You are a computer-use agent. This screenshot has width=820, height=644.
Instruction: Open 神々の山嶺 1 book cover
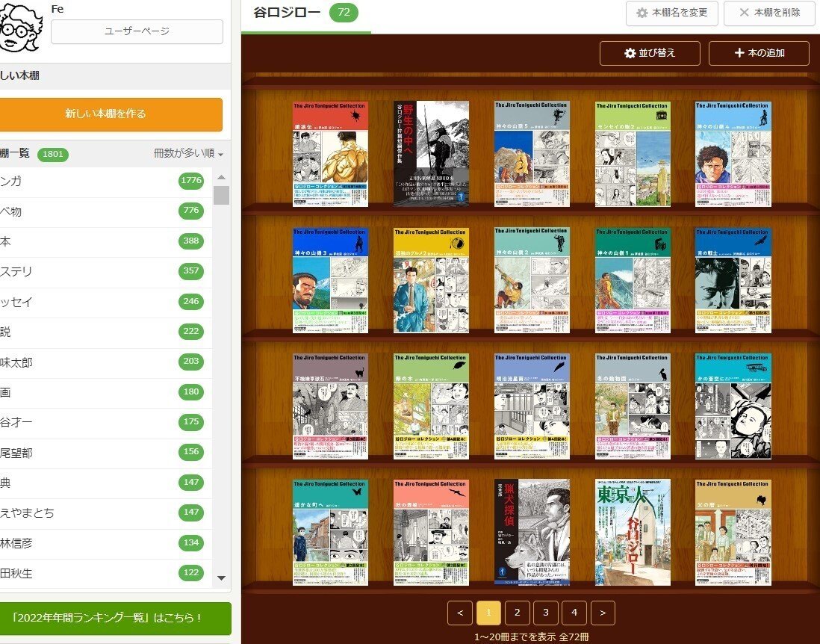[633, 280]
